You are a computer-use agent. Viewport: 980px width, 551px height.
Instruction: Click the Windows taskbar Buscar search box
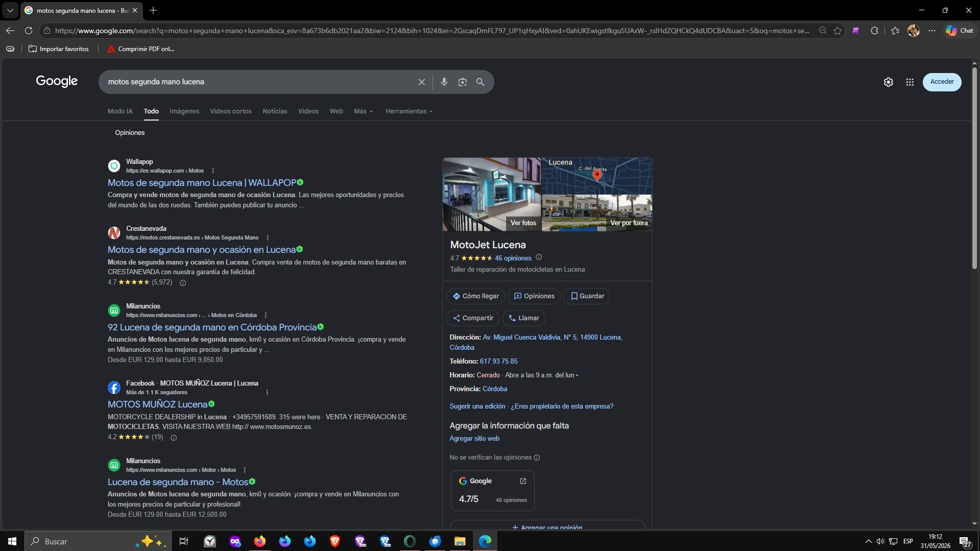click(99, 541)
